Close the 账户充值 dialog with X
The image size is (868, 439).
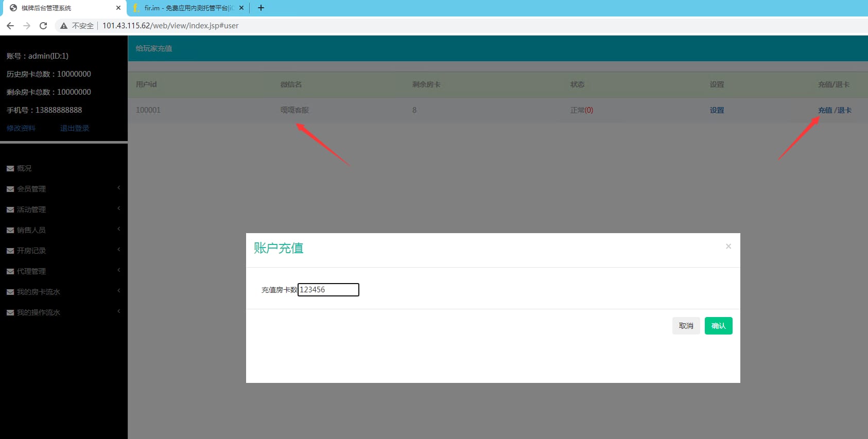728,247
